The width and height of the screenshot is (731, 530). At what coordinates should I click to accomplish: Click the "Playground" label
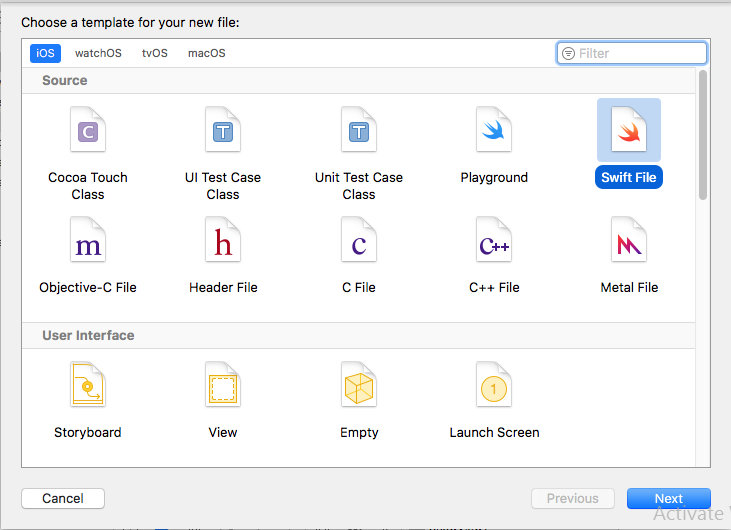[x=494, y=178]
